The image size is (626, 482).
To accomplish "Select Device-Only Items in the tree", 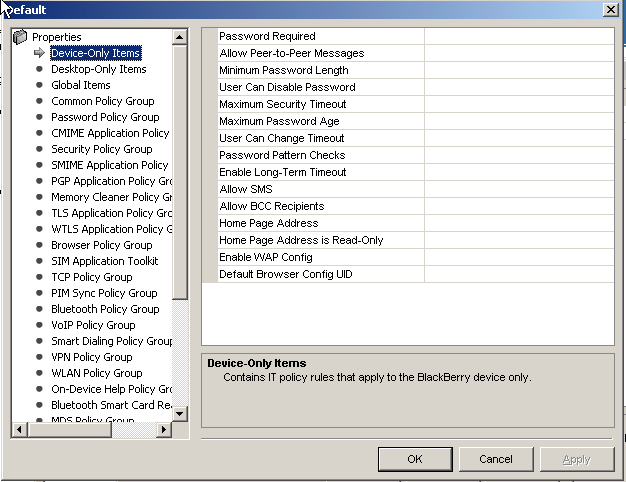I will coord(95,53).
